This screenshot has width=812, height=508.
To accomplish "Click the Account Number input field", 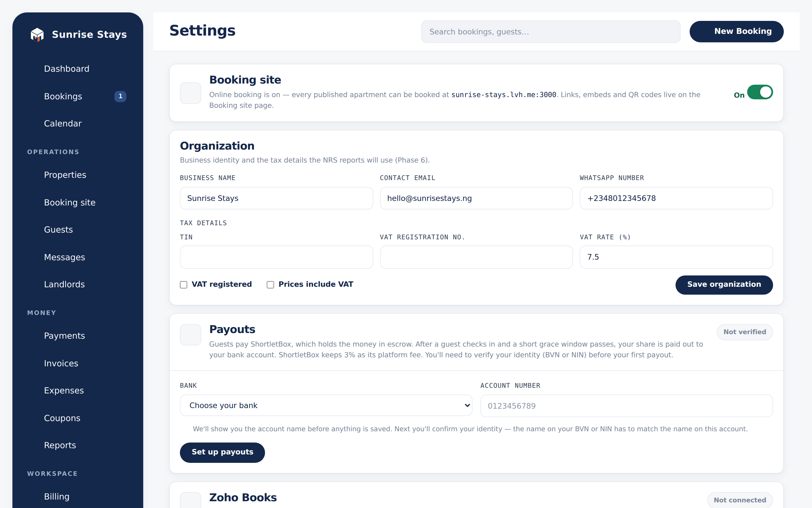I will click(626, 406).
